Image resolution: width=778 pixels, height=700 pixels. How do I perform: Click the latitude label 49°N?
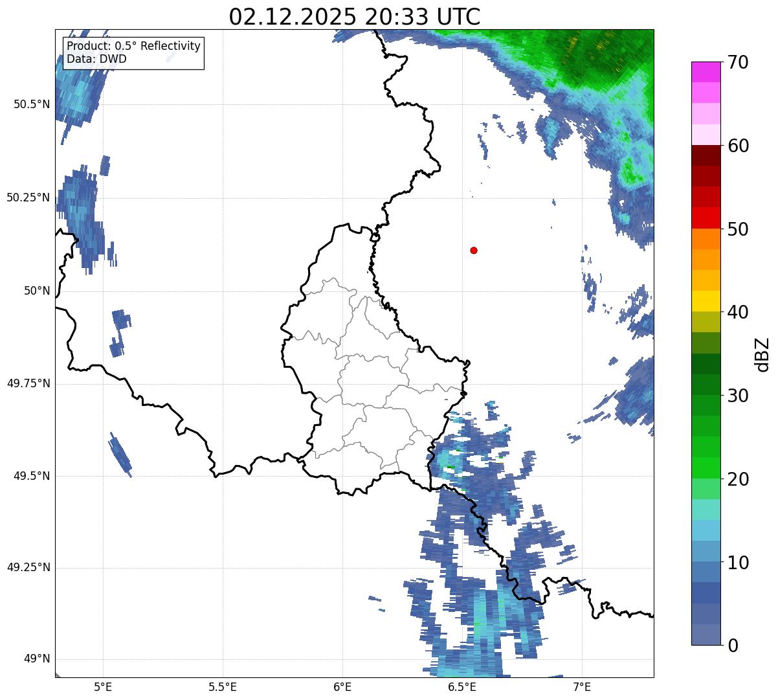tap(37, 659)
